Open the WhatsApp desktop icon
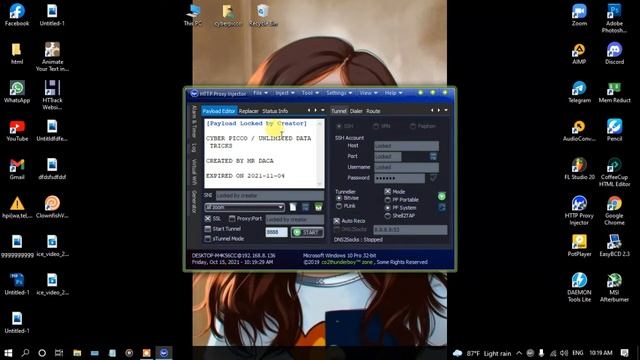 click(x=17, y=92)
